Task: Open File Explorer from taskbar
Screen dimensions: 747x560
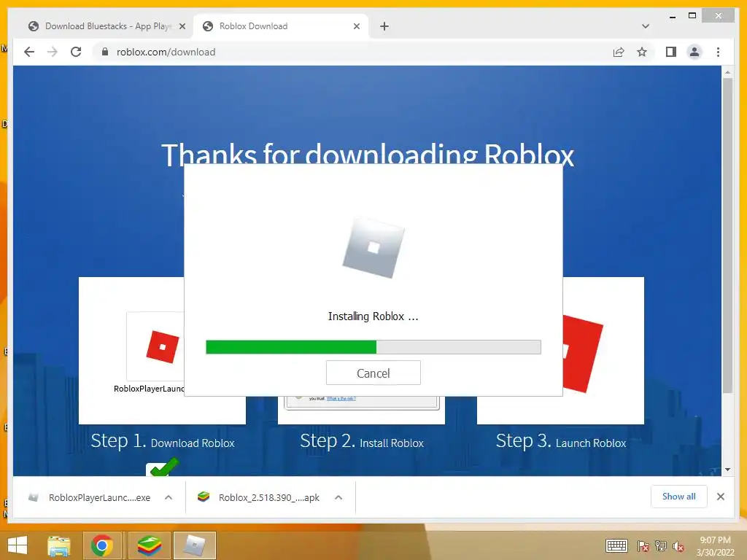Action: tap(59, 545)
